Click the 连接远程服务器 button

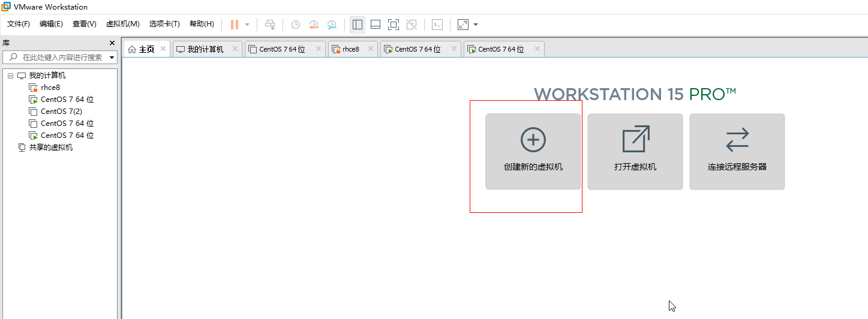[737, 152]
